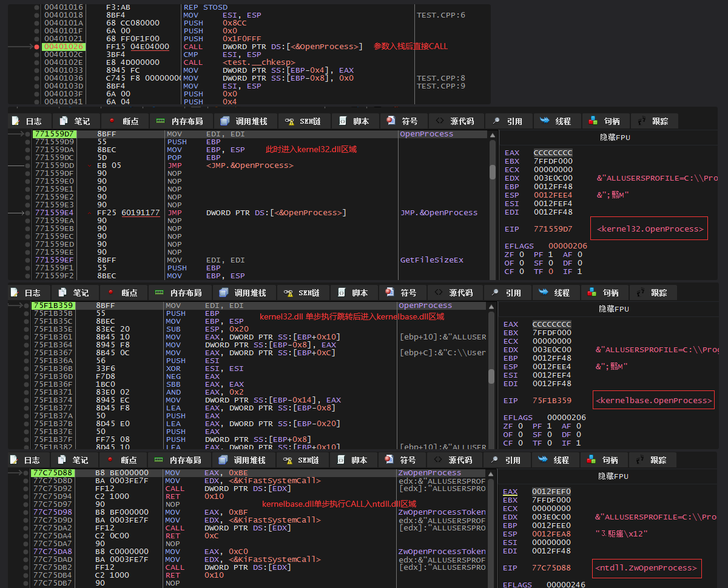Click the 笔记 notes icon in kernel32.OpenProcess panel
728x588 pixels.
coord(63,121)
